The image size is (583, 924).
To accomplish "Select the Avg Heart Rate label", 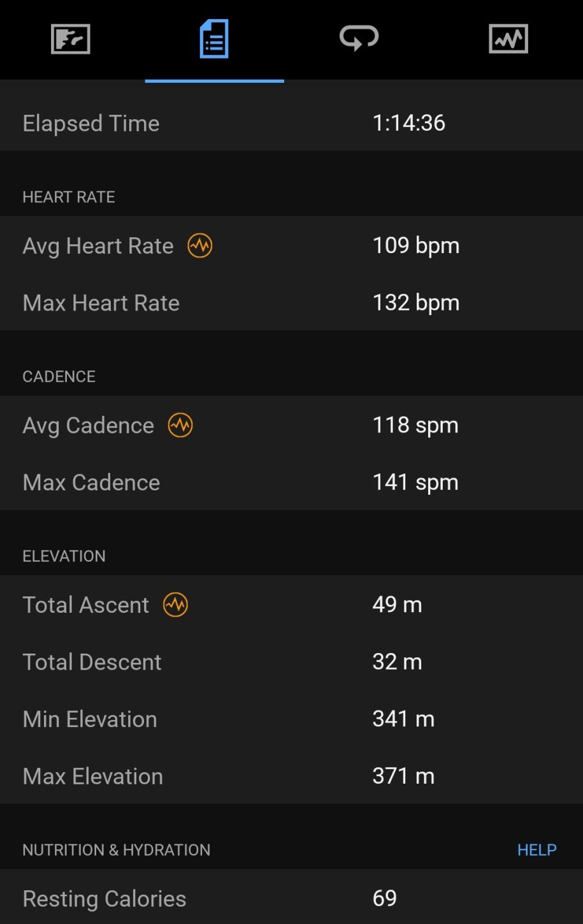I will point(98,246).
